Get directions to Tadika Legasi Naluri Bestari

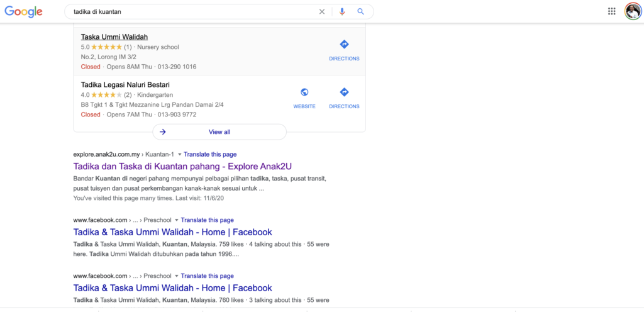[x=344, y=98]
